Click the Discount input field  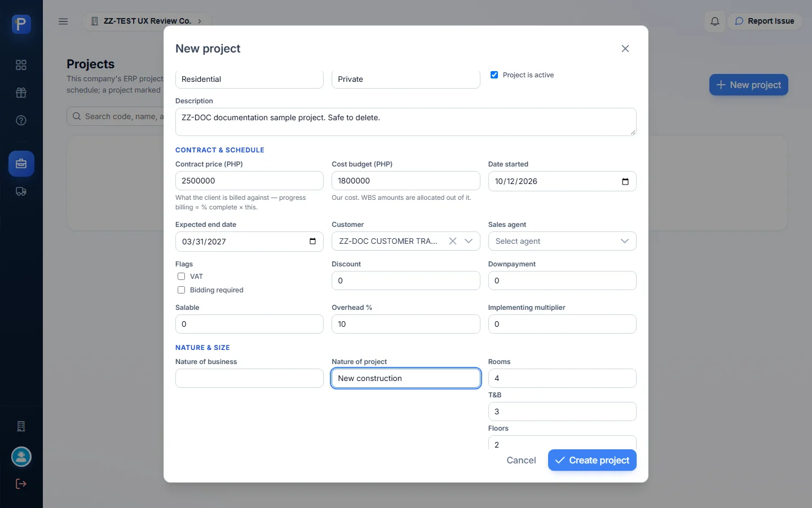tap(406, 281)
